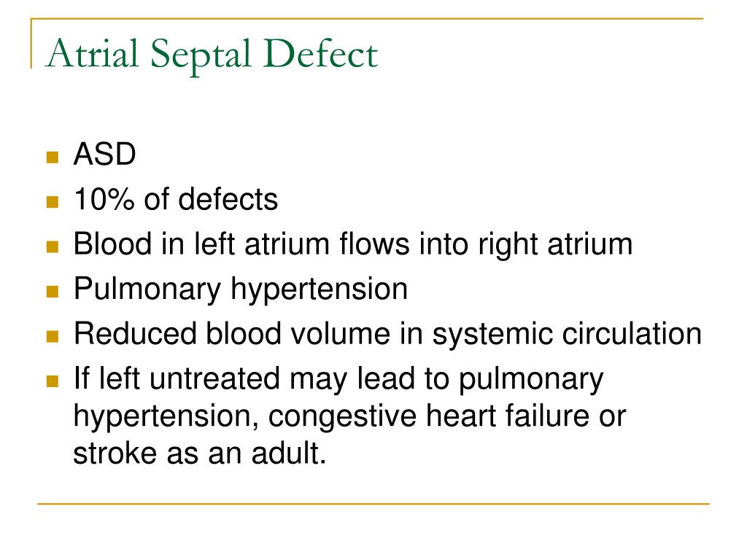This screenshot has height=560, width=747.
Task: Click the 'stroke as an adult.' text
Action: pos(200,453)
